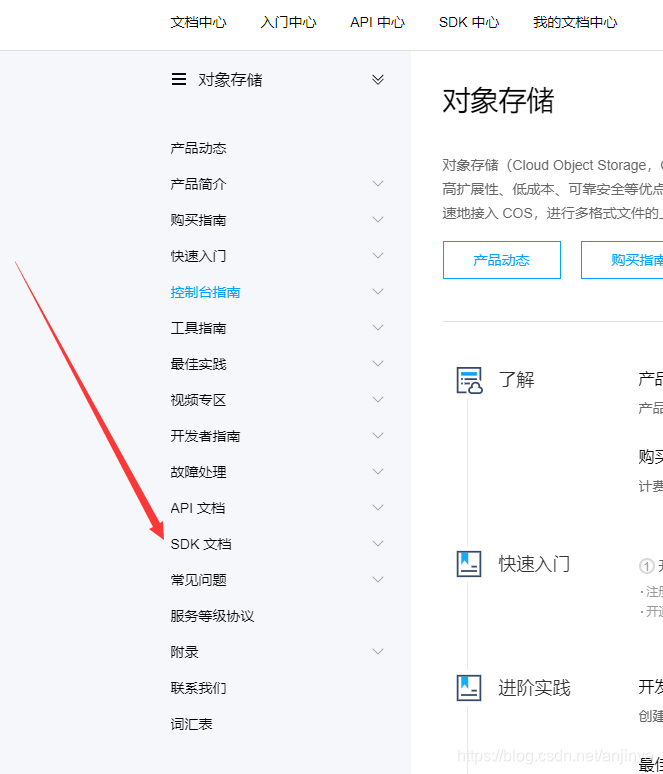This screenshot has height=774, width=663.
Task: Expand the 开发者指南 chevron
Action: [378, 436]
